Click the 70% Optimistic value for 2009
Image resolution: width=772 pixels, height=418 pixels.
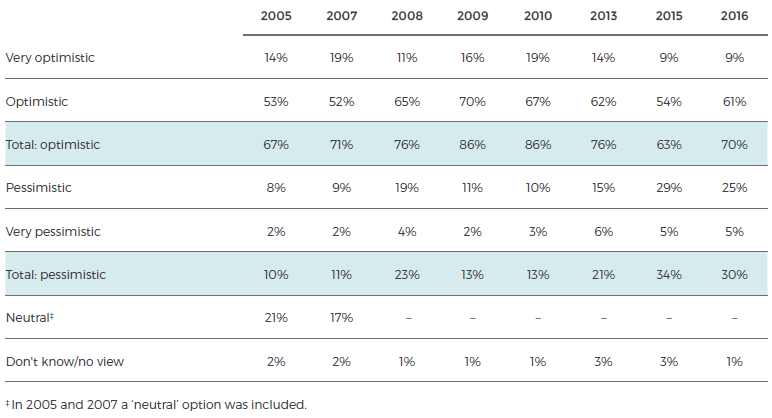point(472,102)
